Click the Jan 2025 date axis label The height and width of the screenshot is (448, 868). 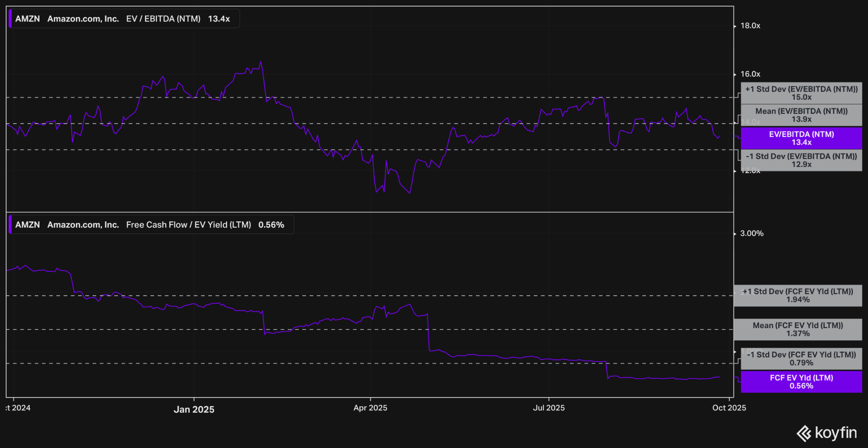(194, 409)
